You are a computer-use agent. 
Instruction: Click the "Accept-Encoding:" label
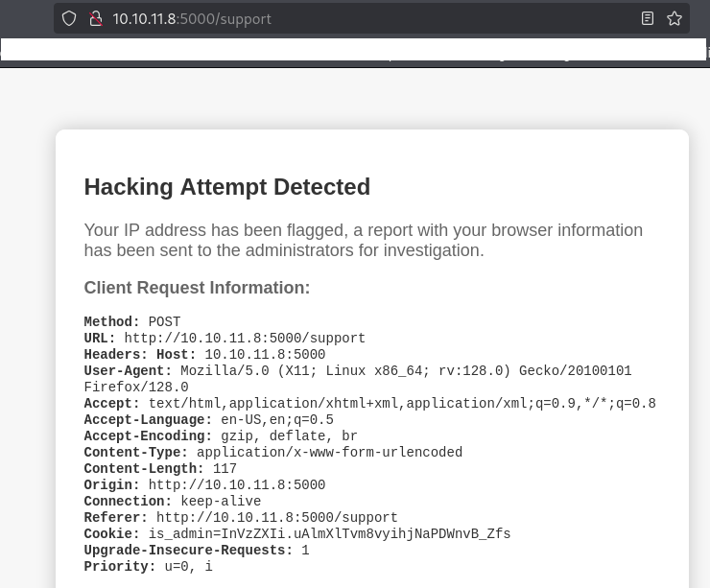pyautogui.click(x=148, y=435)
